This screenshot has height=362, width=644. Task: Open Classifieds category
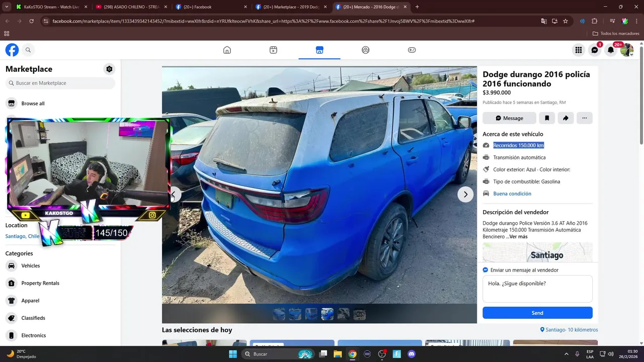[60, 318]
